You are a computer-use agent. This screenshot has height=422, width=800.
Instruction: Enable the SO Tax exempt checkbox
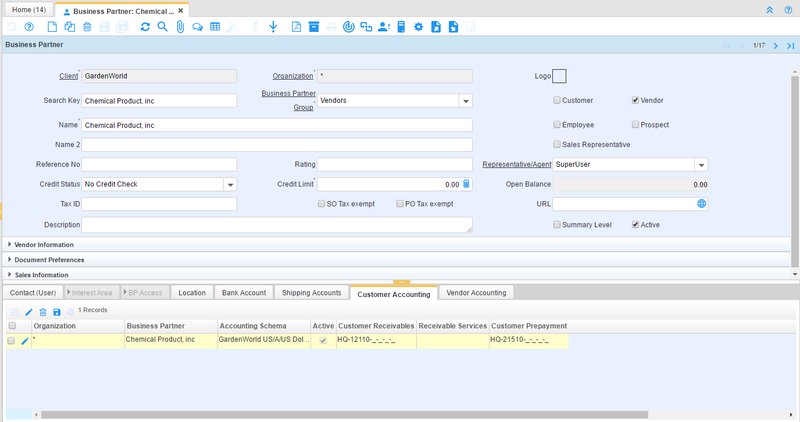(320, 204)
